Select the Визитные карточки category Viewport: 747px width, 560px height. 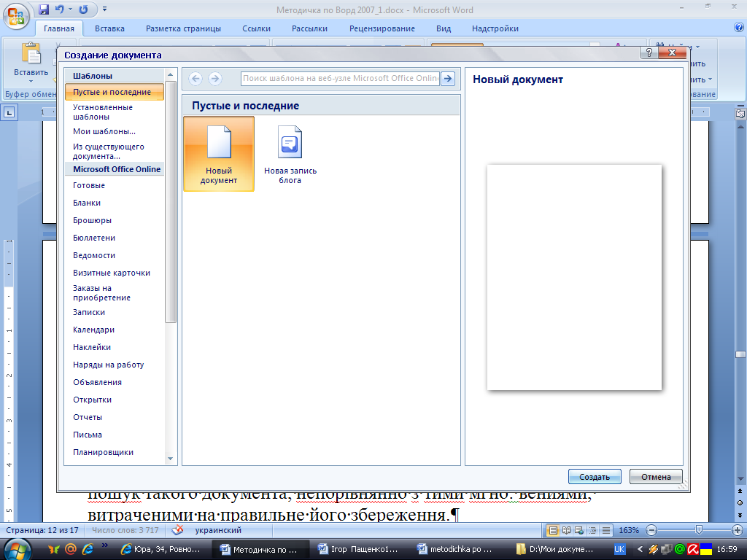click(x=115, y=273)
